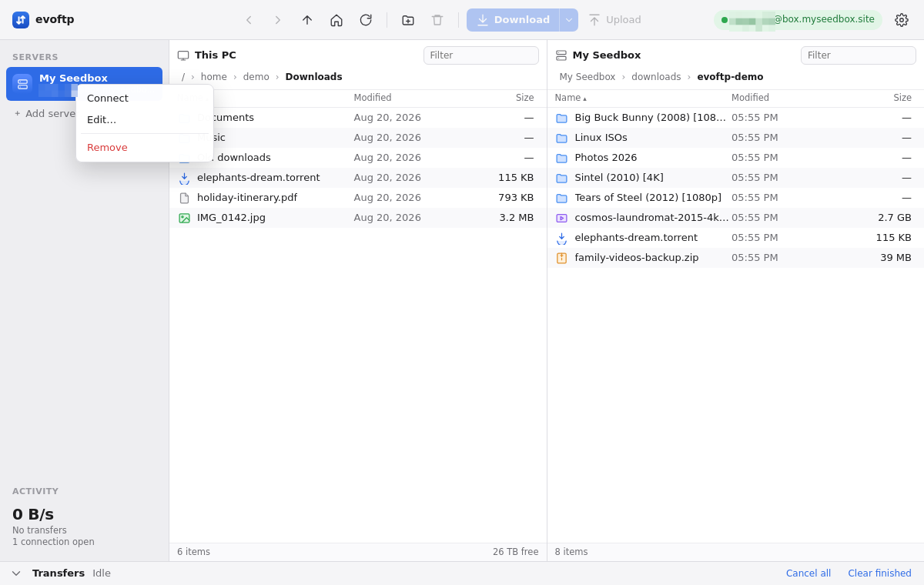Click the 'Downloads' breadcrumb
924x585 pixels.
click(313, 77)
